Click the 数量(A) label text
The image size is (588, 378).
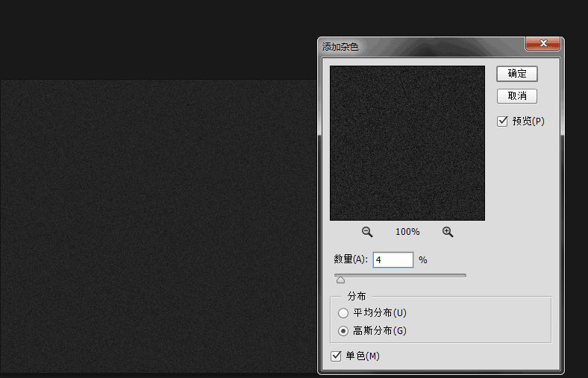pos(351,259)
